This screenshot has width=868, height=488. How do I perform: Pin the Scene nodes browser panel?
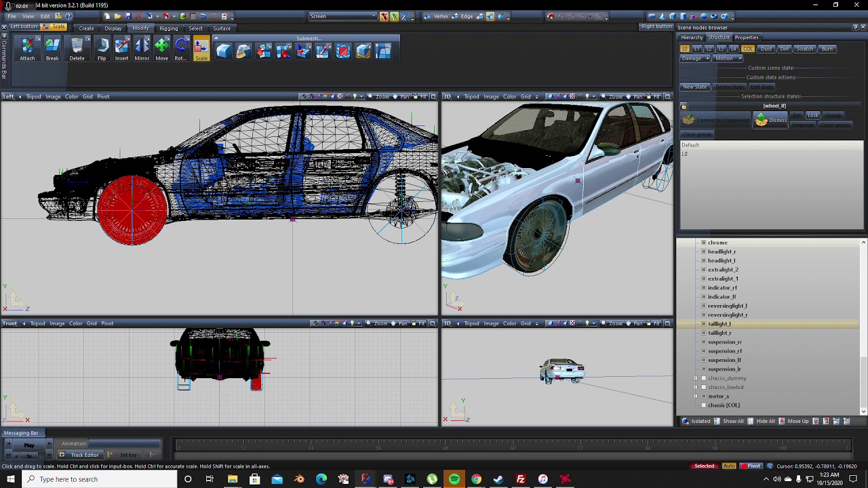pyautogui.click(x=855, y=27)
